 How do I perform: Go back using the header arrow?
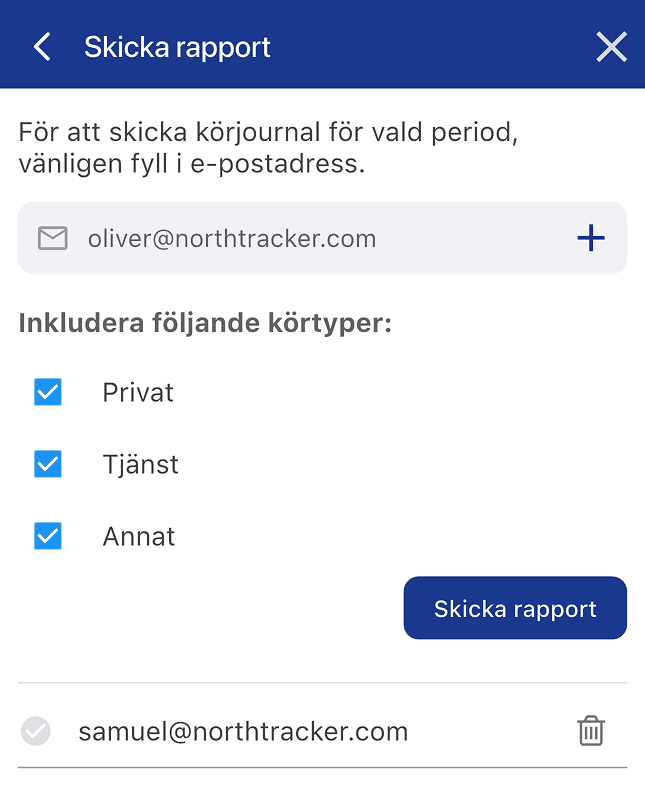[42, 47]
